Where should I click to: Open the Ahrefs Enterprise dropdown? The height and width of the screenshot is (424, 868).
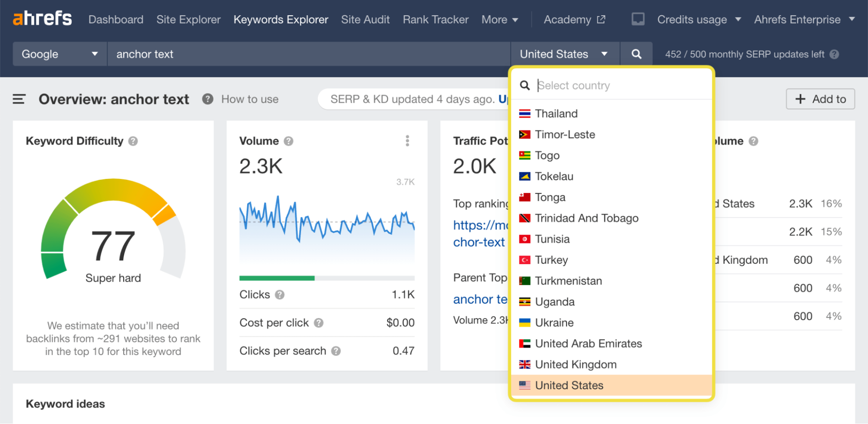tap(805, 19)
